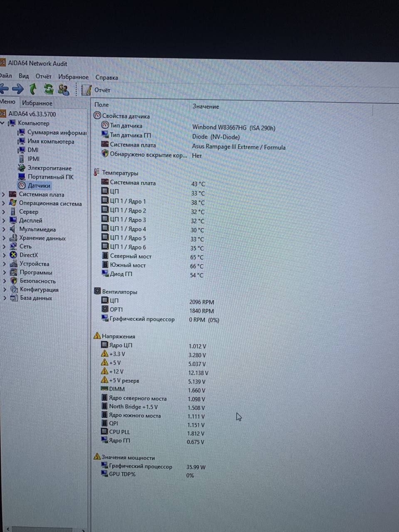The width and height of the screenshot is (399, 532).
Task: Expand the Системная плата tree node
Action: click(x=4, y=195)
